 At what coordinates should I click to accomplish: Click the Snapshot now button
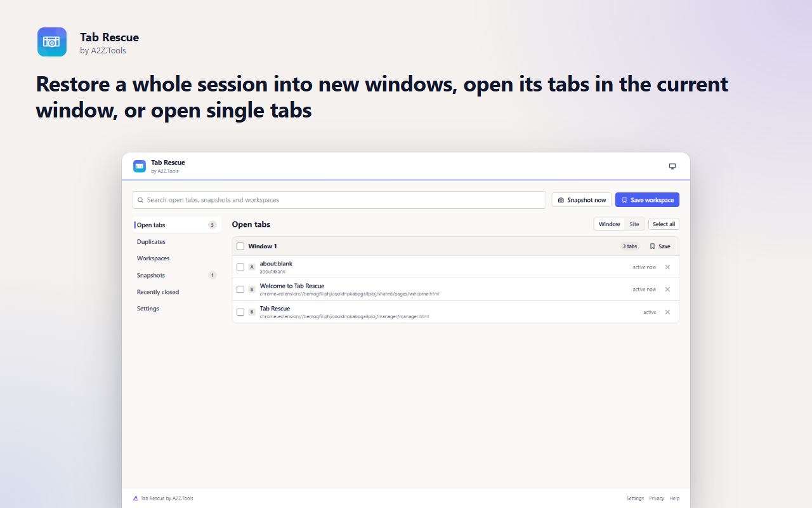pos(582,200)
